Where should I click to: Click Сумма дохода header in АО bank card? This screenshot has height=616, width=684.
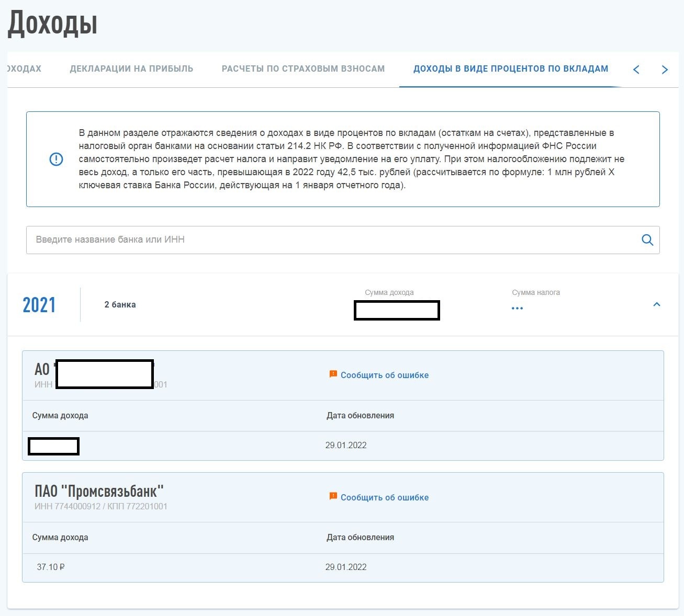point(60,415)
